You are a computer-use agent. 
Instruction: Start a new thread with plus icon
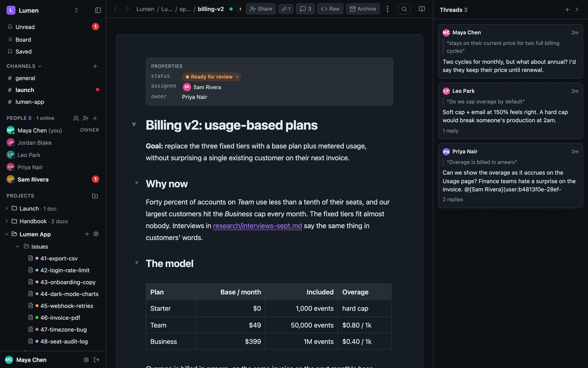point(567,9)
